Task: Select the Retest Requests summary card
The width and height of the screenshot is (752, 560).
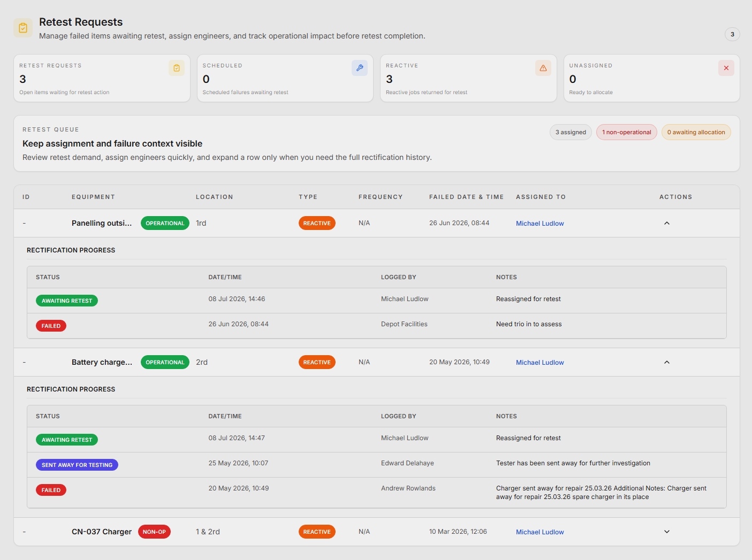Action: tap(102, 78)
